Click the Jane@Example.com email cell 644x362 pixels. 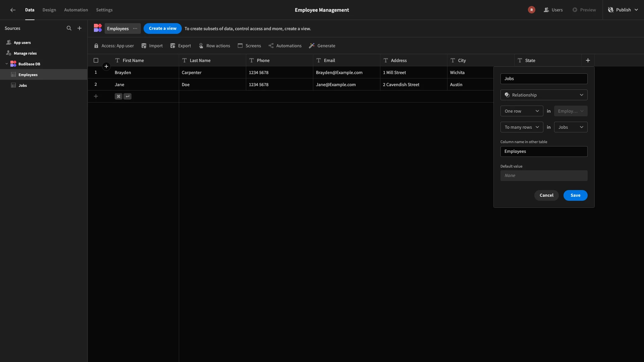(346, 84)
